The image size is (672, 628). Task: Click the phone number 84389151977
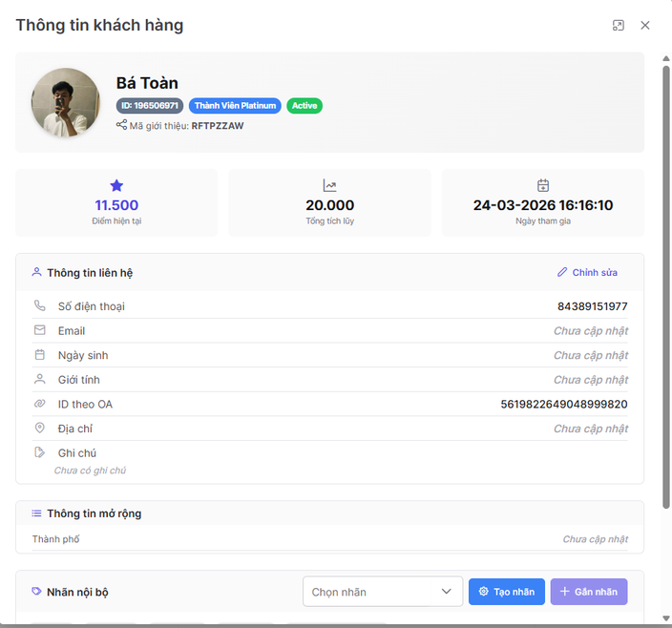[x=592, y=306]
